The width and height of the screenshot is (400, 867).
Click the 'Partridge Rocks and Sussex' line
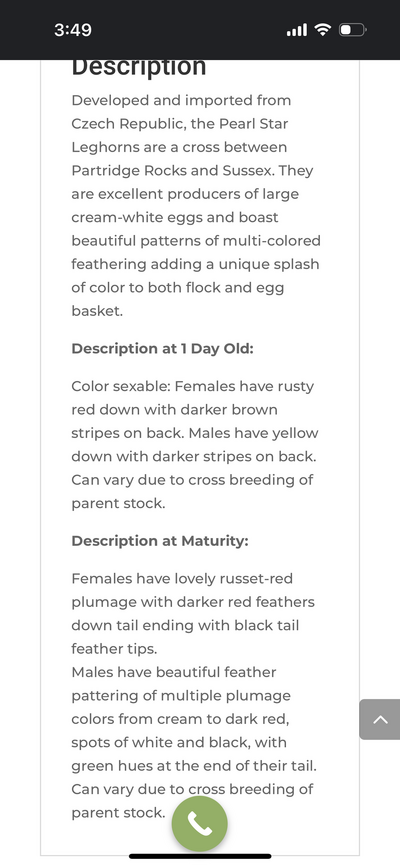(x=193, y=170)
